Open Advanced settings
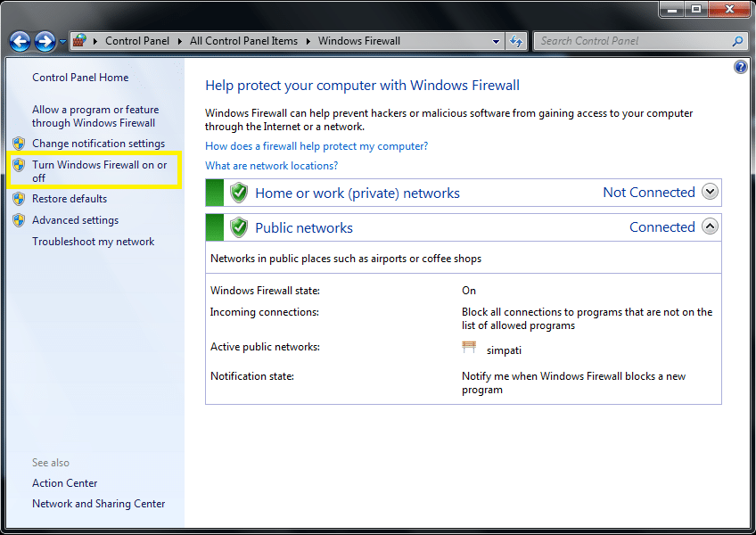Image resolution: width=756 pixels, height=535 pixels. click(x=75, y=220)
